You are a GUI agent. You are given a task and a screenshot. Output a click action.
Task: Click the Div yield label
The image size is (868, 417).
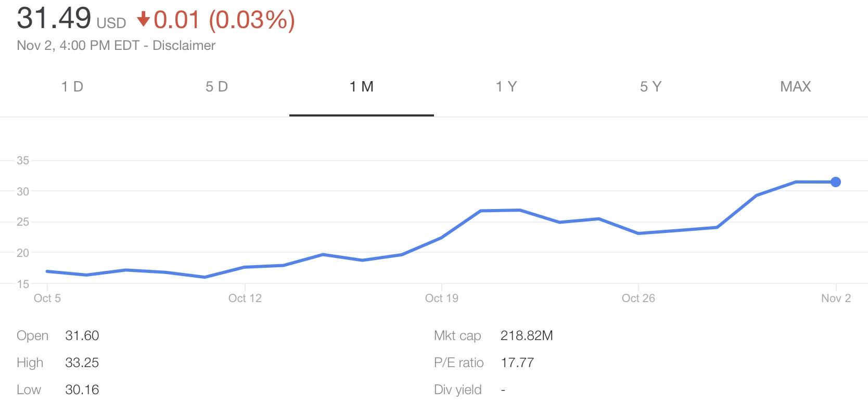(458, 390)
